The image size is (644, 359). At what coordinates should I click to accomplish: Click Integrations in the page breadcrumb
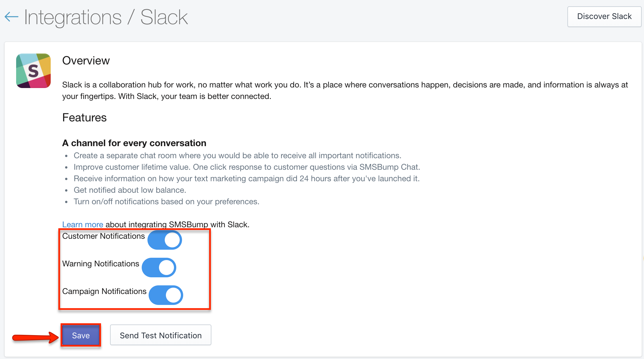click(x=73, y=17)
